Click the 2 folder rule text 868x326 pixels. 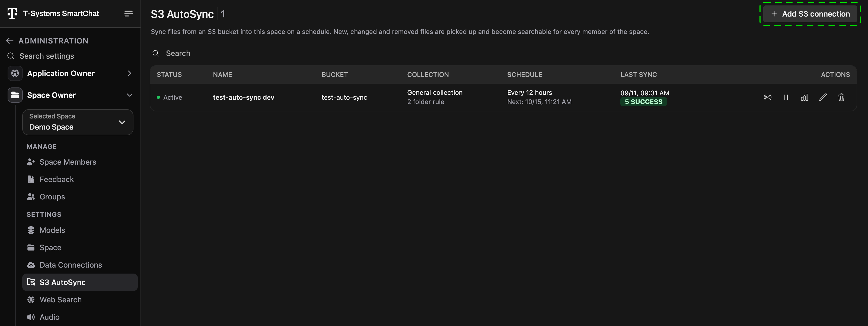coord(426,102)
